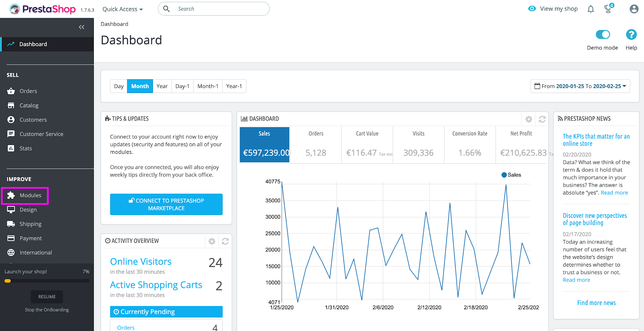
Task: Select the Day period tab
Action: tap(119, 86)
